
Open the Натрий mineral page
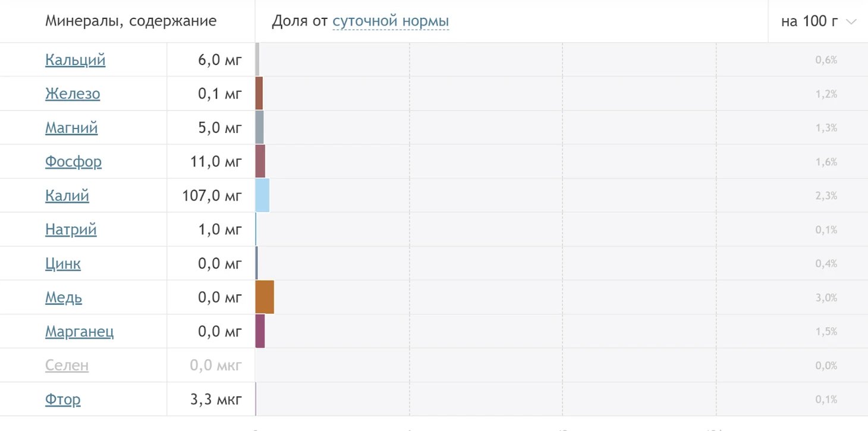(x=71, y=229)
